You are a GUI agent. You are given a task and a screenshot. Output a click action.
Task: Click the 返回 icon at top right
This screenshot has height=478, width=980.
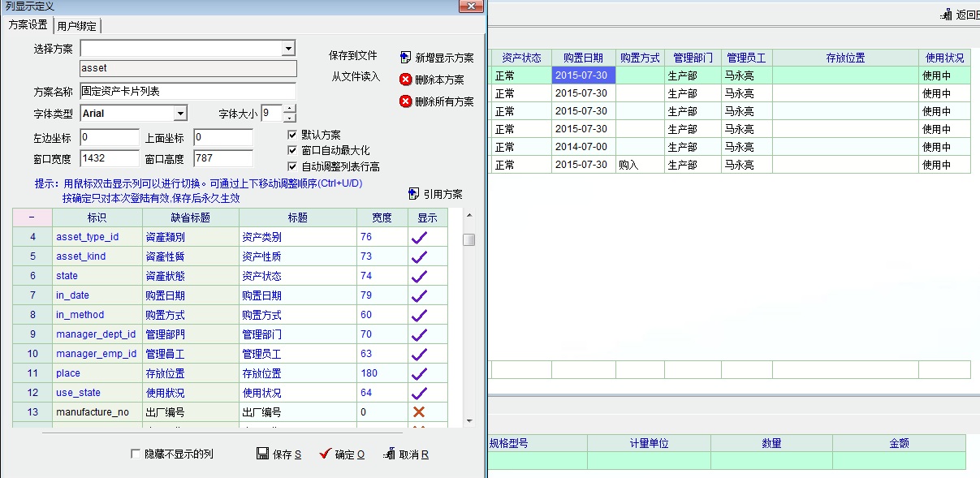947,15
